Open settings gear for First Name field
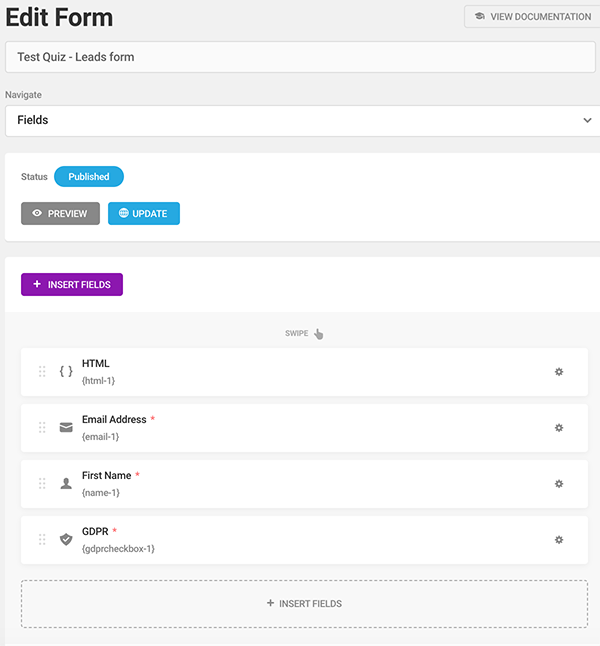 click(559, 484)
